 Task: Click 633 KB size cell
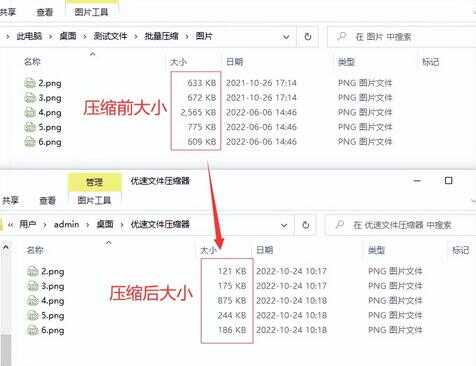[202, 83]
